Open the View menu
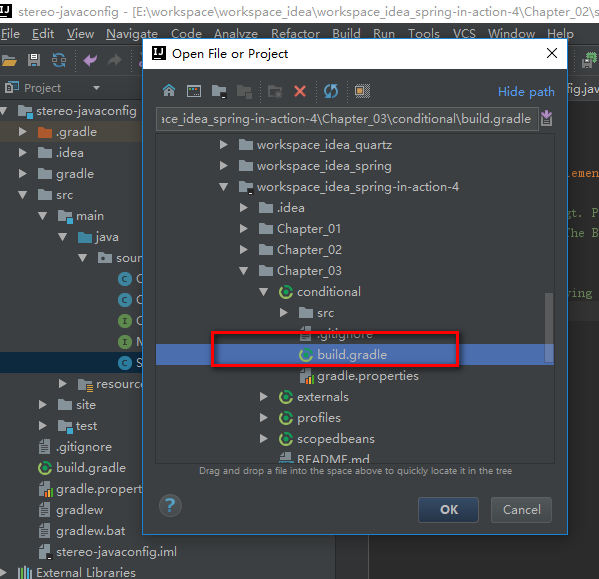The height and width of the screenshot is (579, 599). click(80, 34)
